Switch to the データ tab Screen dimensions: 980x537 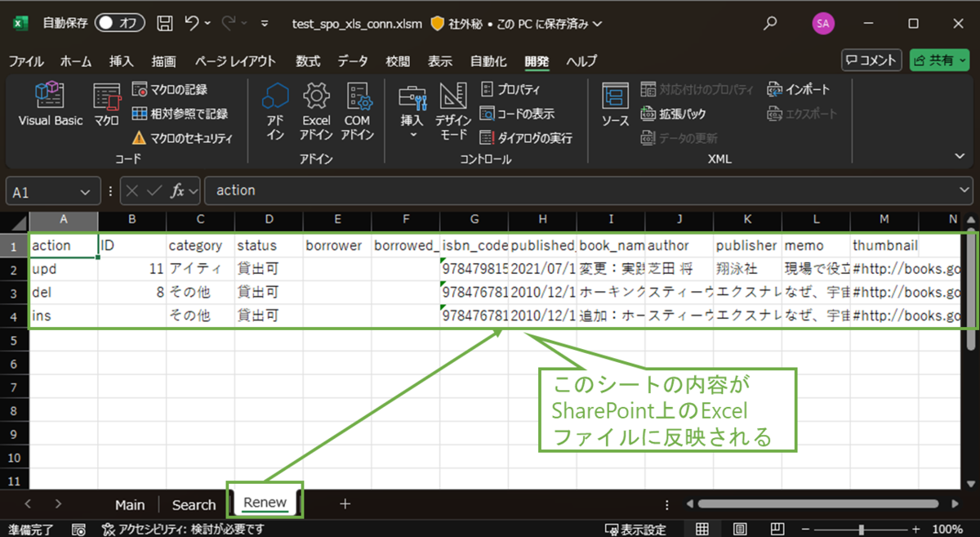353,61
